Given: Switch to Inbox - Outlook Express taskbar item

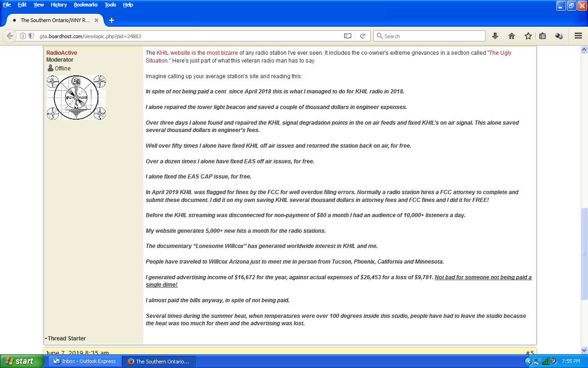Looking at the screenshot, I should click(85, 361).
